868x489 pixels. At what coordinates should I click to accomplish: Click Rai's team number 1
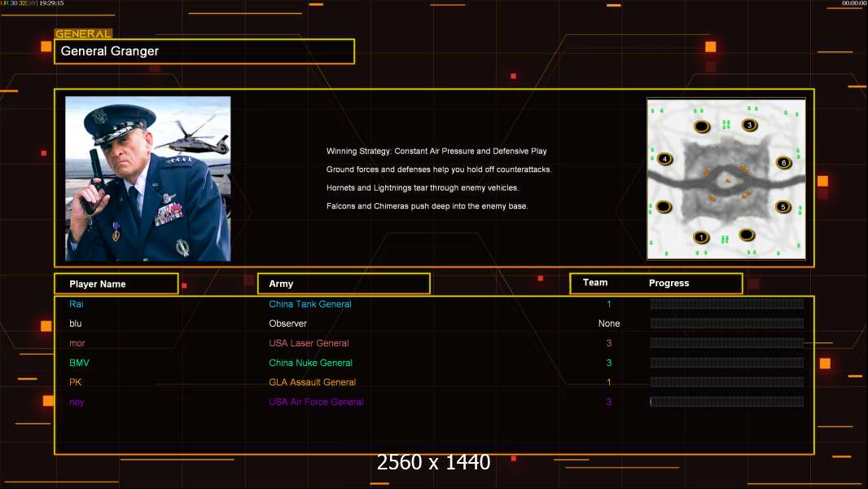(x=609, y=304)
